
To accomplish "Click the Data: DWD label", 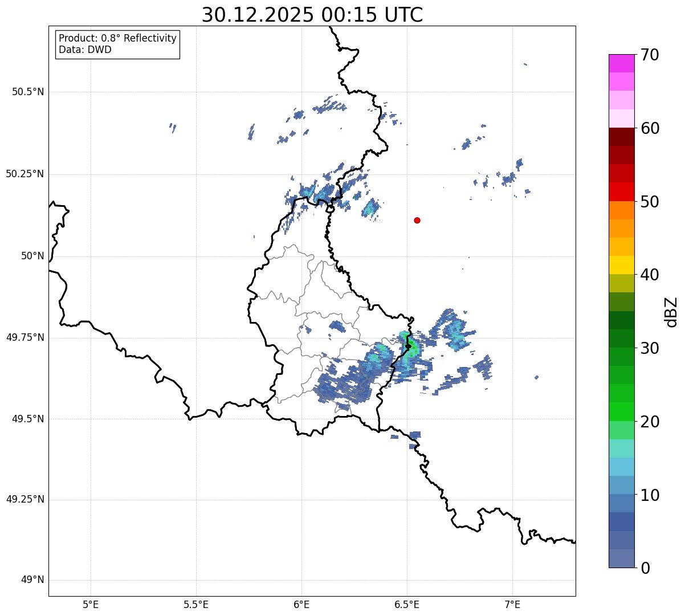I will point(85,50).
